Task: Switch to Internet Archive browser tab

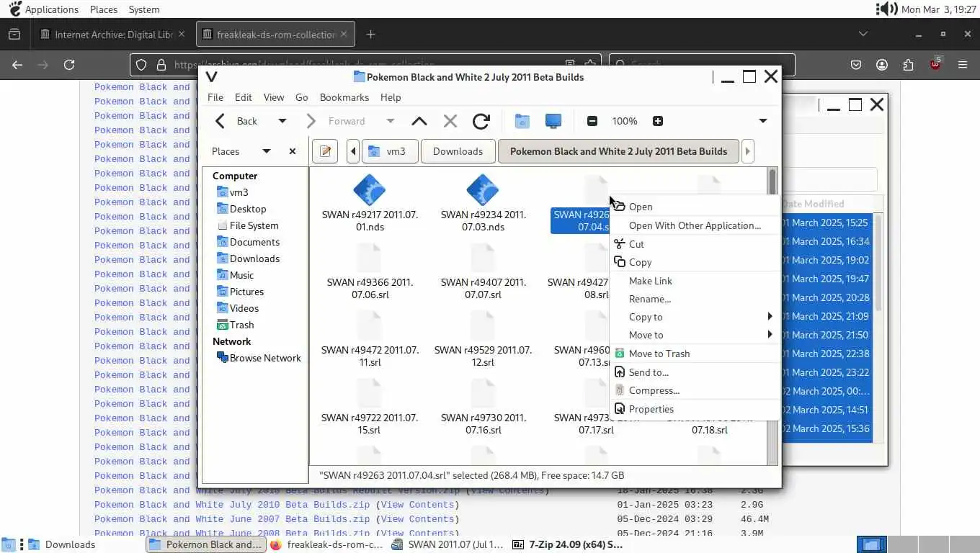Action: [113, 35]
